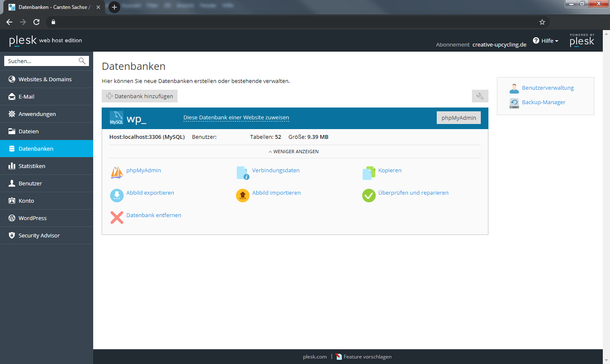Viewport: 610px width, 364px height.
Task: Collapse details with Weniger anzeigen
Action: (294, 152)
